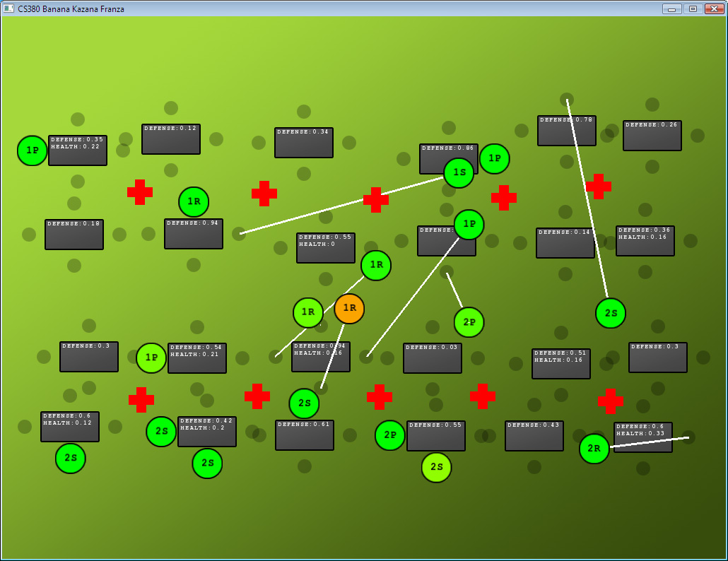Click the 2P unit left of DEFENSE:0.55 bunker
The height and width of the screenshot is (561, 728).
390,435
